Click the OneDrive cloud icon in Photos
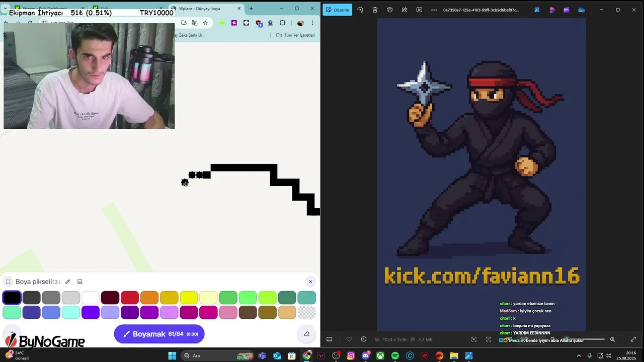Image resolution: width=644 pixels, height=362 pixels. click(582, 10)
